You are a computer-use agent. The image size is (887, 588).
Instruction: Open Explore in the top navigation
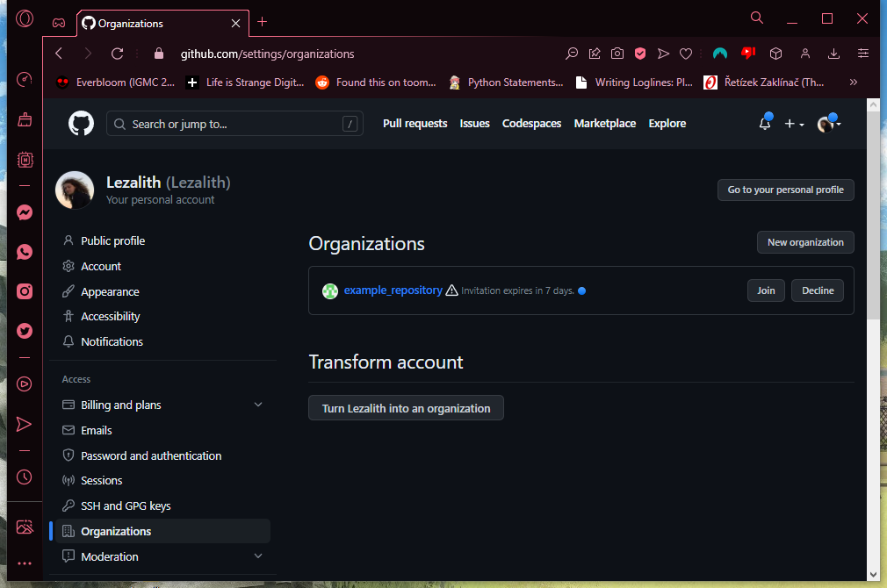pos(667,123)
